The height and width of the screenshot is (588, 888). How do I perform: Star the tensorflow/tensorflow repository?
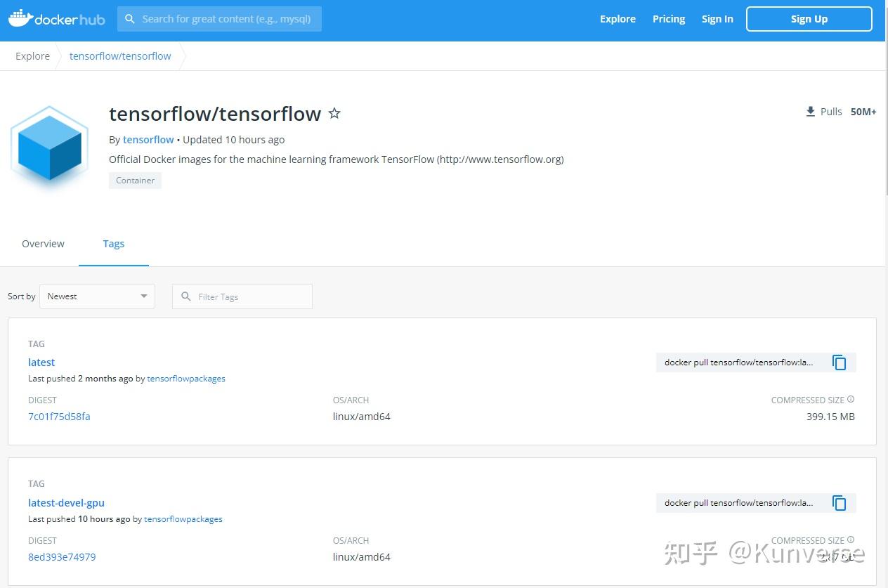click(x=334, y=113)
